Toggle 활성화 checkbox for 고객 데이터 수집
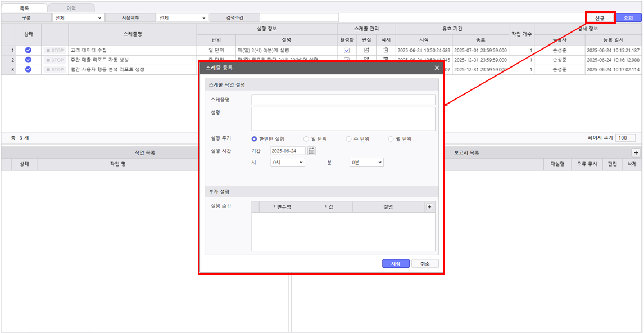This screenshot has height=333, width=644. pyautogui.click(x=347, y=50)
